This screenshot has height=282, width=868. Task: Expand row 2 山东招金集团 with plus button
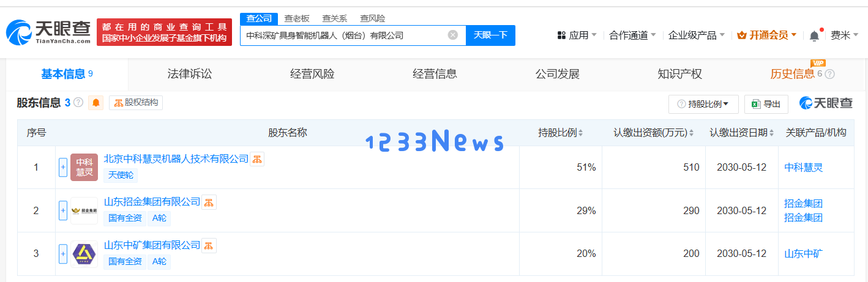tap(62, 210)
